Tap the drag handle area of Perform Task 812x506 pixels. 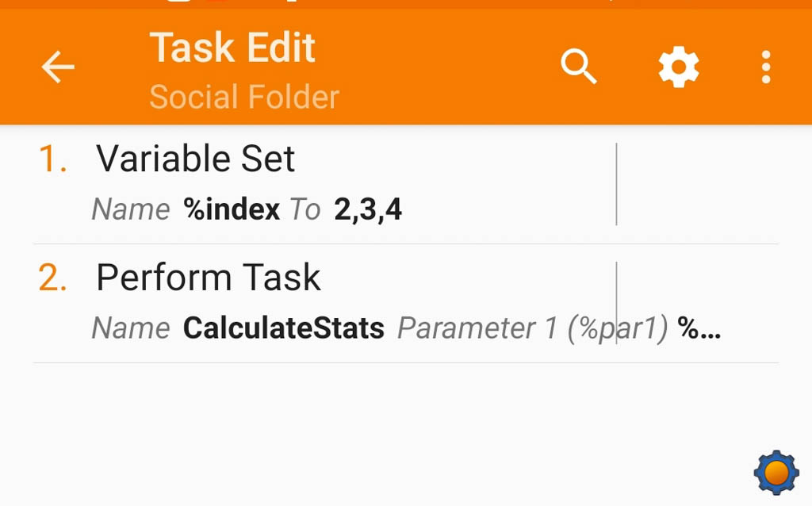coord(698,303)
